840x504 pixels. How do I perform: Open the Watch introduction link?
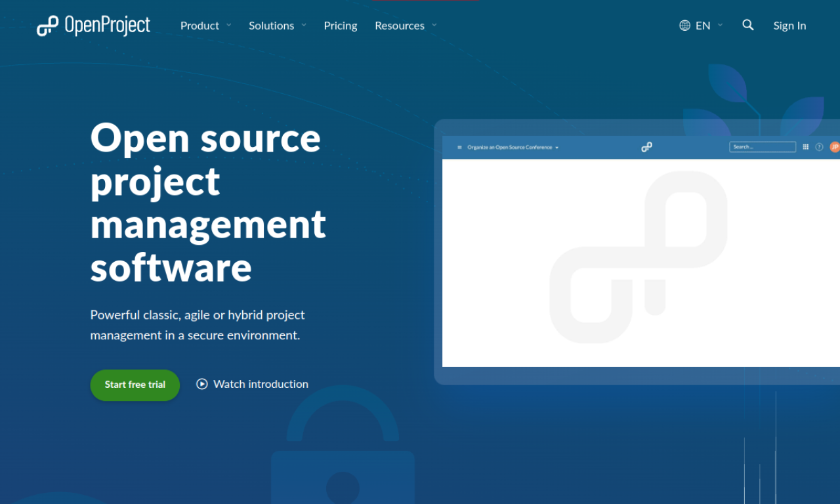point(261,384)
